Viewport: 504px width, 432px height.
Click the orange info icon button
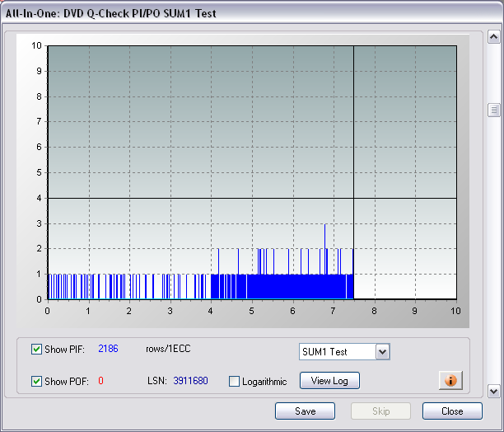coord(450,381)
